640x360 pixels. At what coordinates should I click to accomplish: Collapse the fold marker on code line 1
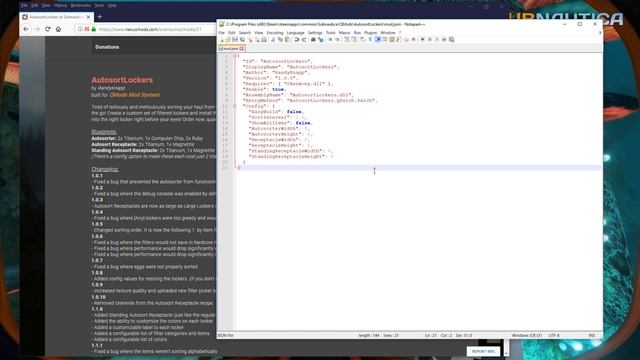pyautogui.click(x=235, y=56)
